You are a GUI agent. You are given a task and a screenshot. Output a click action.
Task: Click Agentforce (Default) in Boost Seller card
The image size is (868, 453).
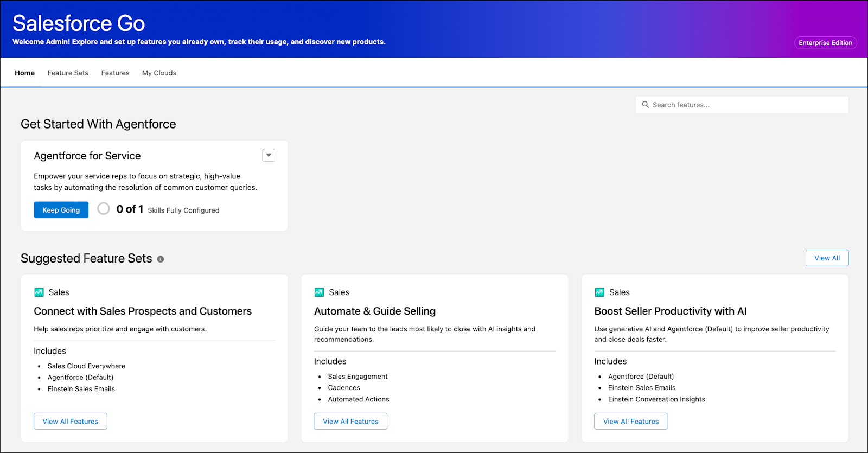pos(641,377)
